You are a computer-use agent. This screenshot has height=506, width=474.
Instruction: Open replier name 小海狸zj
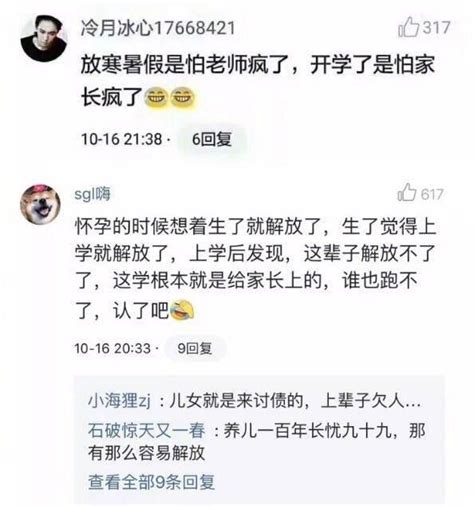119,401
